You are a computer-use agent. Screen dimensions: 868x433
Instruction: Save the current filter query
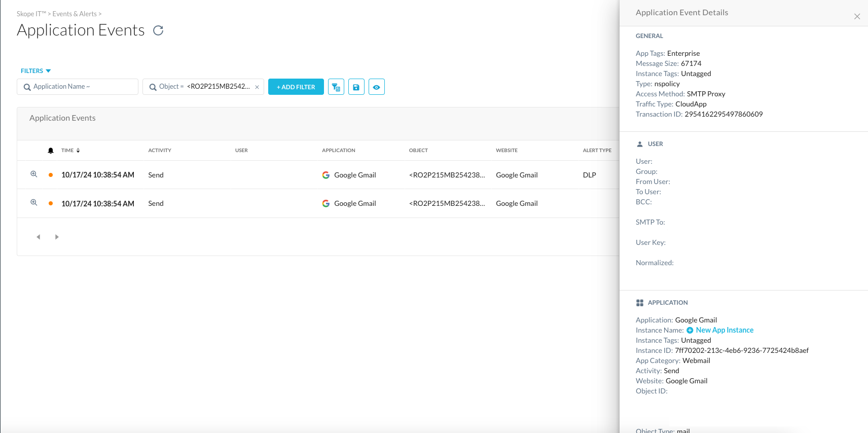[x=356, y=87]
